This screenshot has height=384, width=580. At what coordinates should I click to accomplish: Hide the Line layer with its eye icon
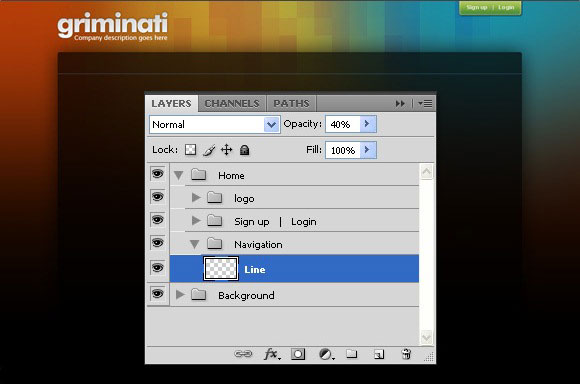(x=158, y=267)
